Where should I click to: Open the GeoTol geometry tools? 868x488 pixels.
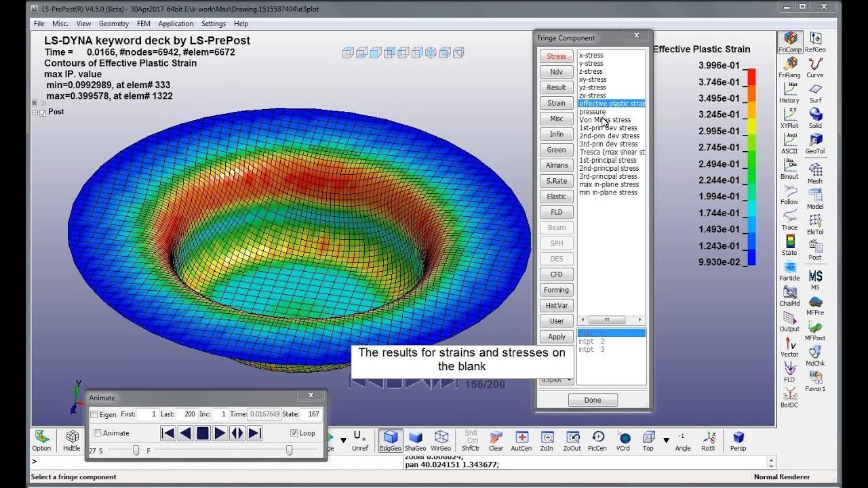pyautogui.click(x=815, y=143)
